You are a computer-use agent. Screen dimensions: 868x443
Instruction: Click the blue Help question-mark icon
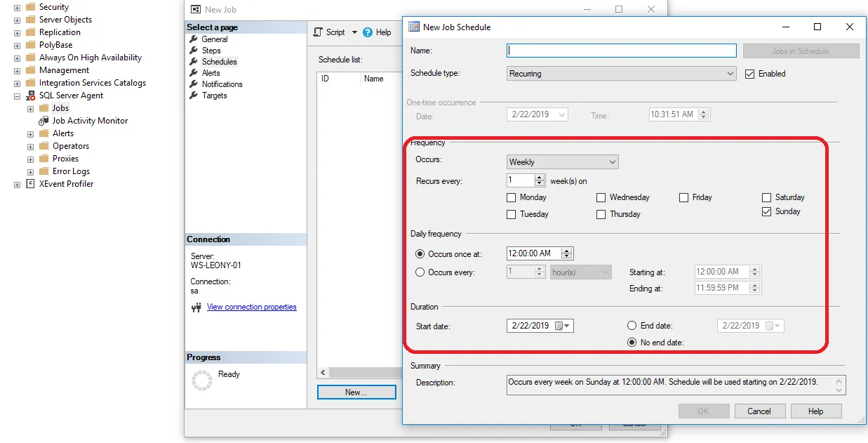tap(368, 32)
